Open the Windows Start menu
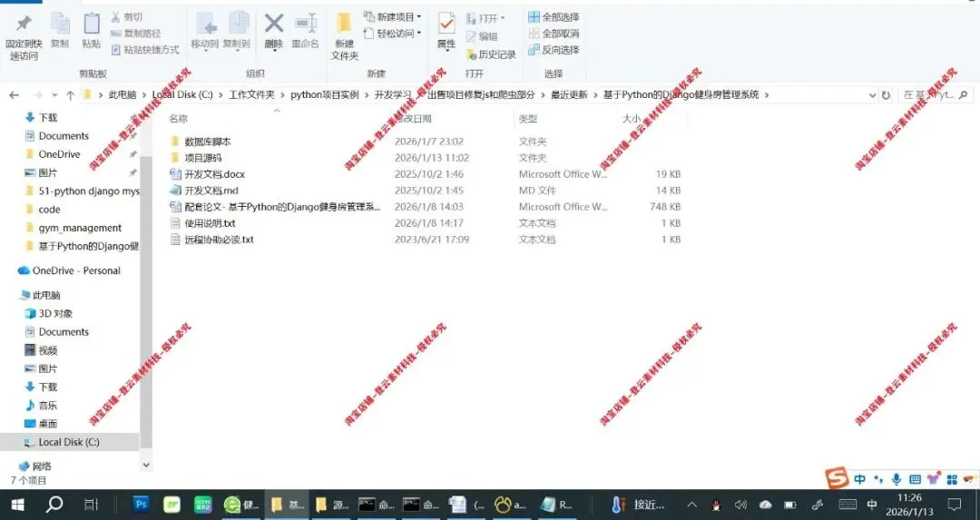Screen dimensions: 980x520 click(x=17, y=504)
